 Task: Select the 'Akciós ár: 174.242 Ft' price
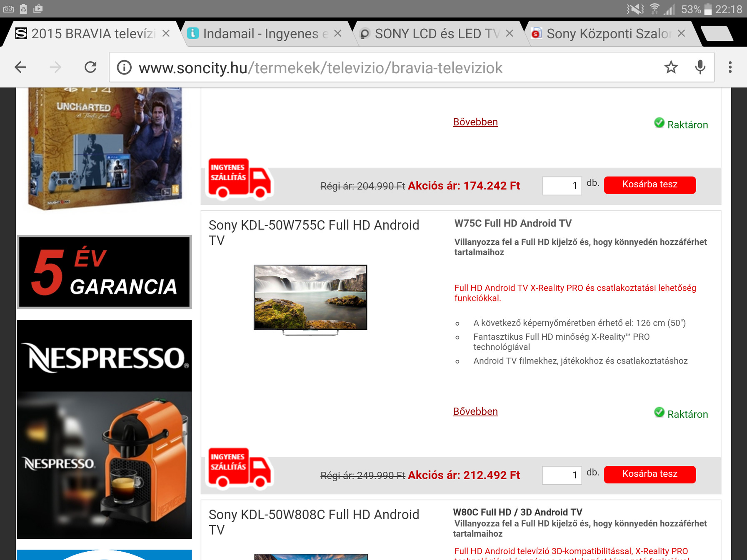464,186
